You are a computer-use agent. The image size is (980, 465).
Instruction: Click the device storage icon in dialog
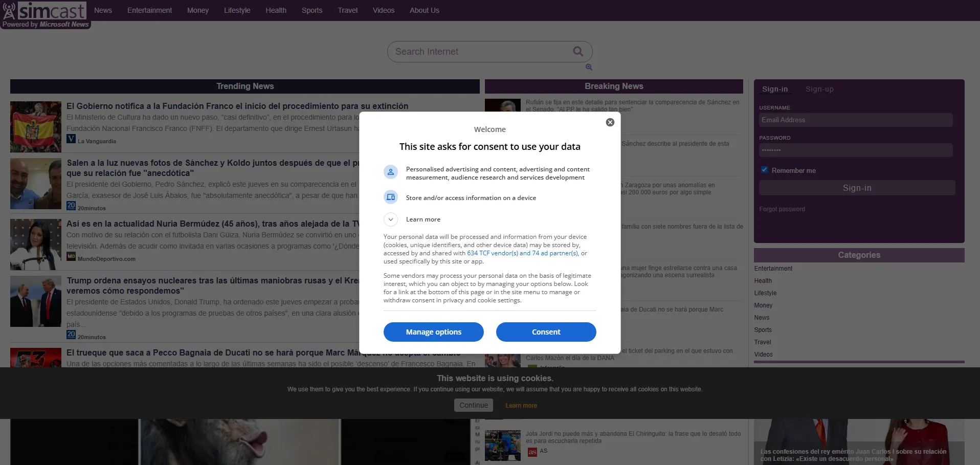tap(391, 197)
